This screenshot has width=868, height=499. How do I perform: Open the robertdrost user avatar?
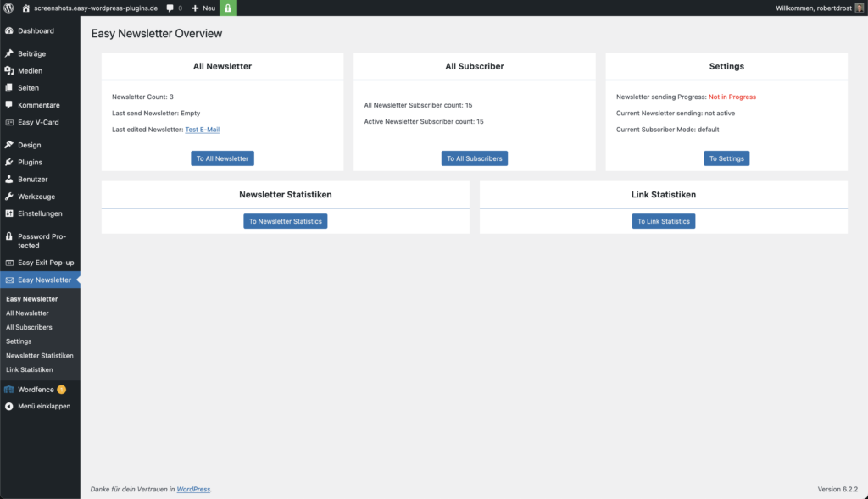click(x=860, y=8)
